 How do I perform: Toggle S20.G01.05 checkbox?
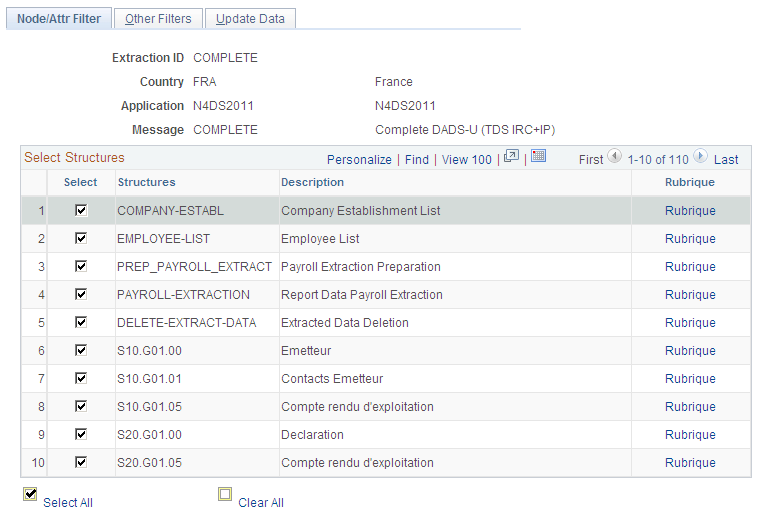point(81,462)
